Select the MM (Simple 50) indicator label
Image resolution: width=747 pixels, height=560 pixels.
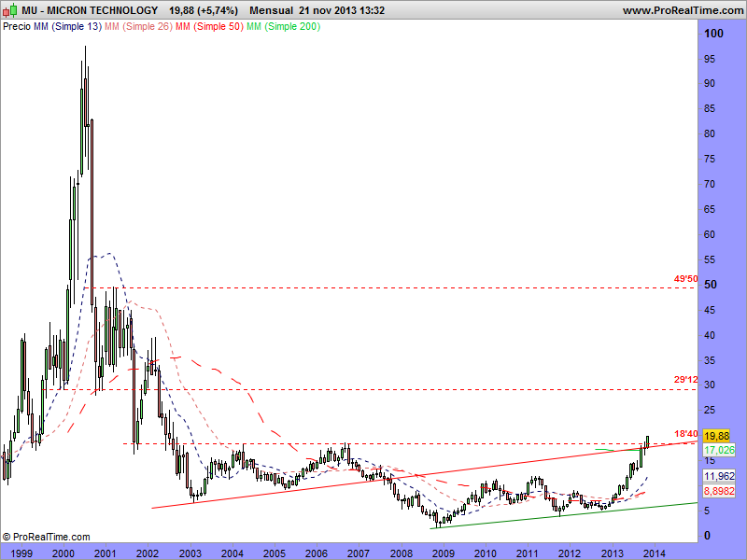209,27
